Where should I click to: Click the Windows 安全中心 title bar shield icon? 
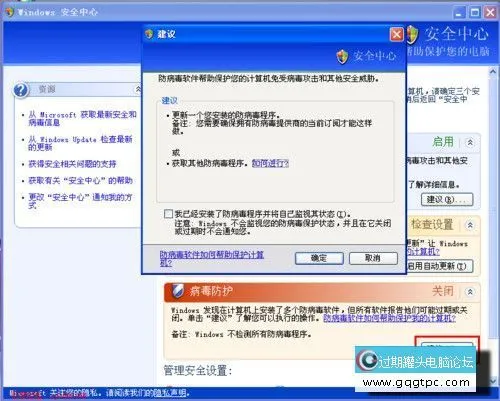click(x=10, y=12)
